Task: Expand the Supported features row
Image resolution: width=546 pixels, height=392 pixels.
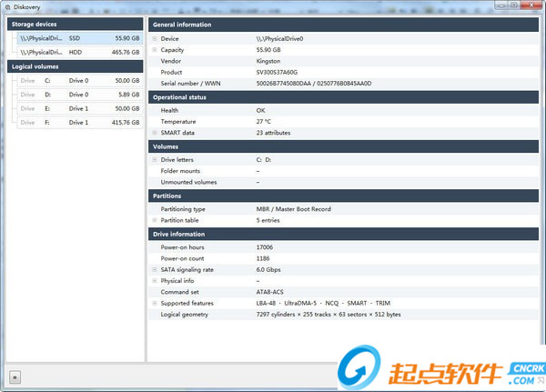Action: pyautogui.click(x=155, y=303)
